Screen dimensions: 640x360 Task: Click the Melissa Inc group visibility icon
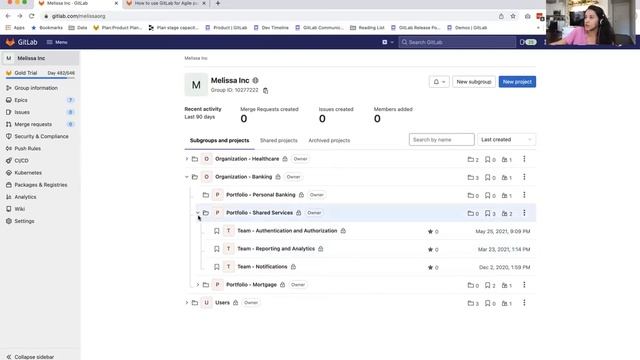(256, 80)
